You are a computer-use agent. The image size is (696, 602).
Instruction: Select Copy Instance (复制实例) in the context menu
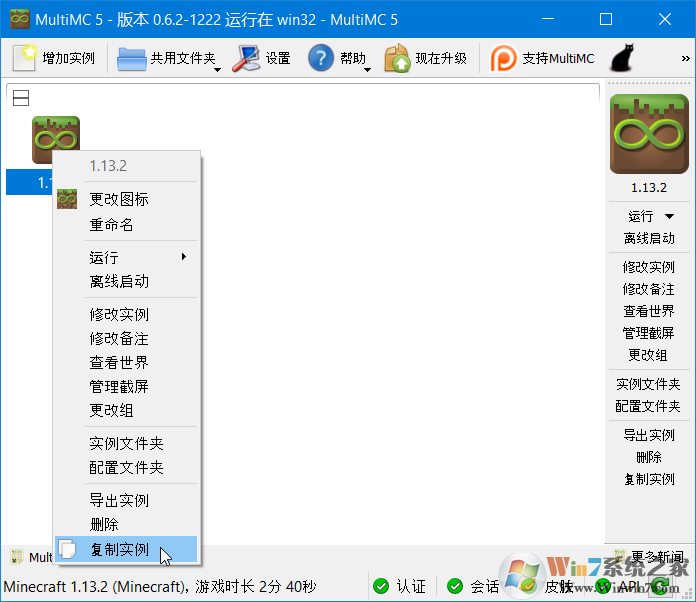tap(119, 549)
